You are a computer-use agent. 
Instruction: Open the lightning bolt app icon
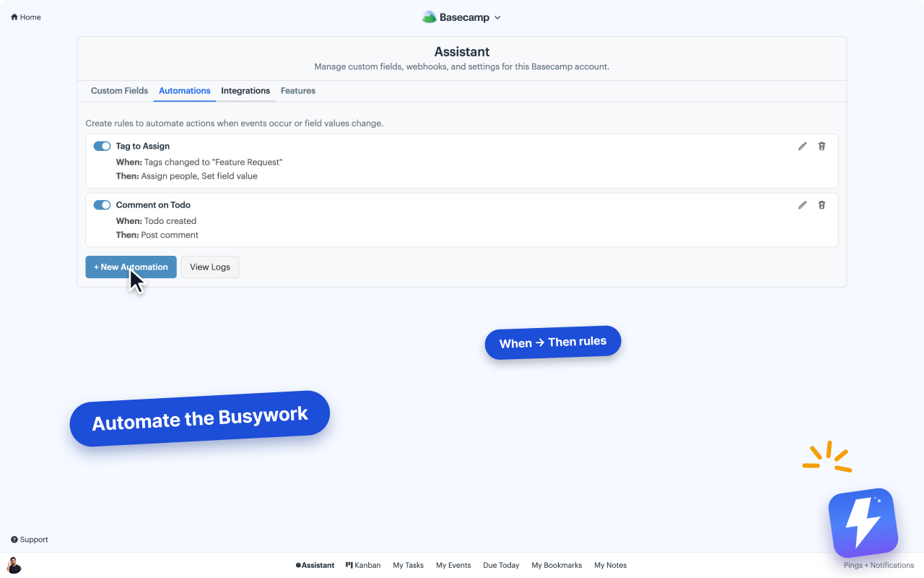tap(863, 523)
